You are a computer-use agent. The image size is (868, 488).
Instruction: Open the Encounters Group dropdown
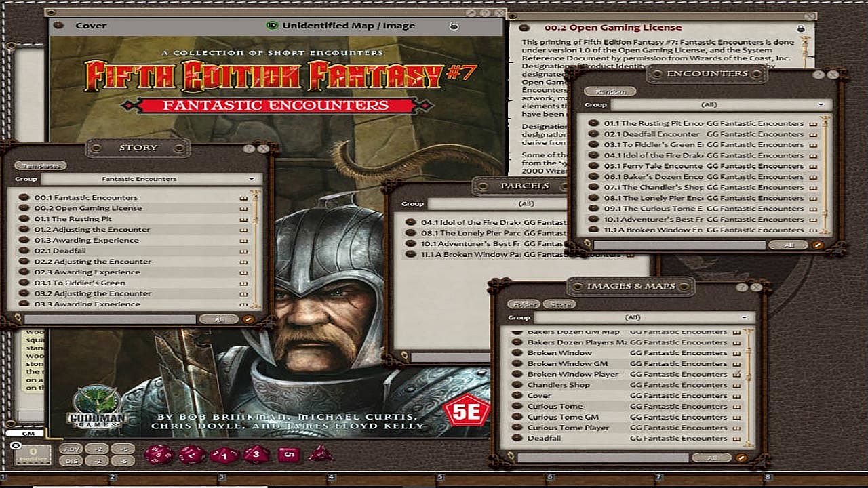721,105
